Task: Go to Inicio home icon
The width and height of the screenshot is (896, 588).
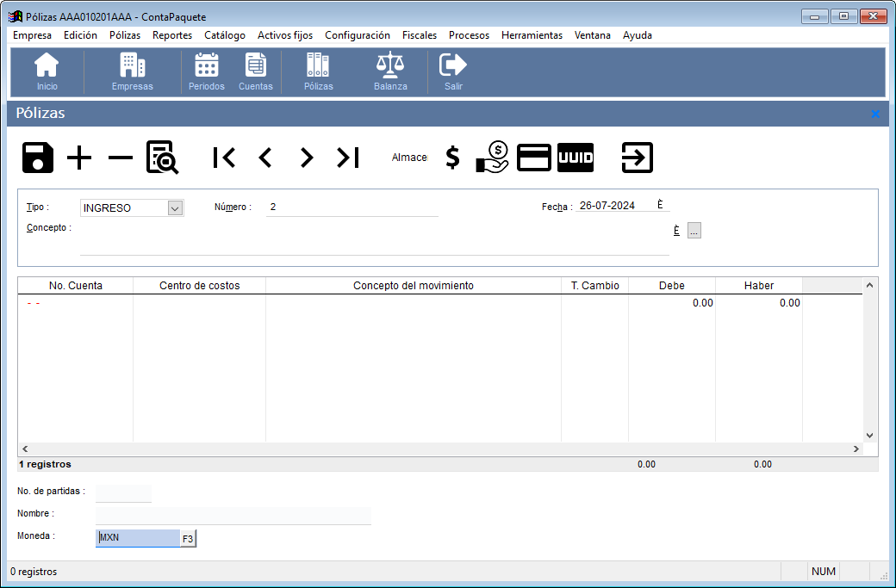Action: point(47,71)
